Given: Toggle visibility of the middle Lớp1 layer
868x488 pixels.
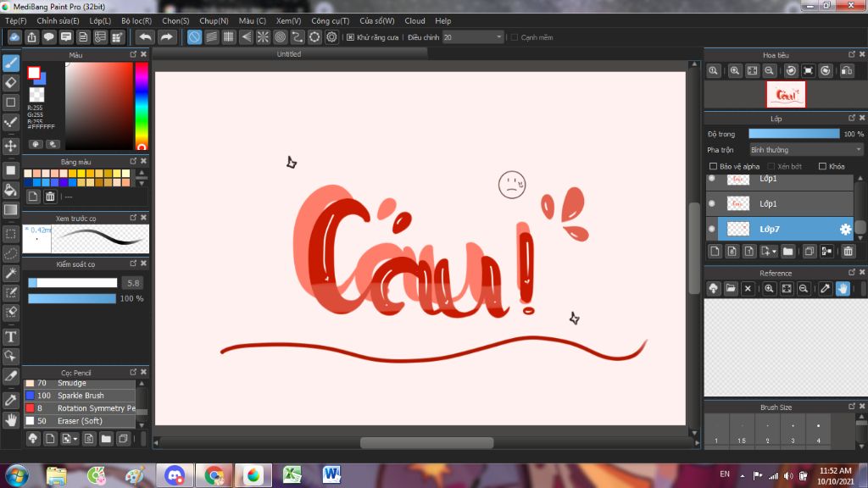Looking at the screenshot, I should pos(712,203).
